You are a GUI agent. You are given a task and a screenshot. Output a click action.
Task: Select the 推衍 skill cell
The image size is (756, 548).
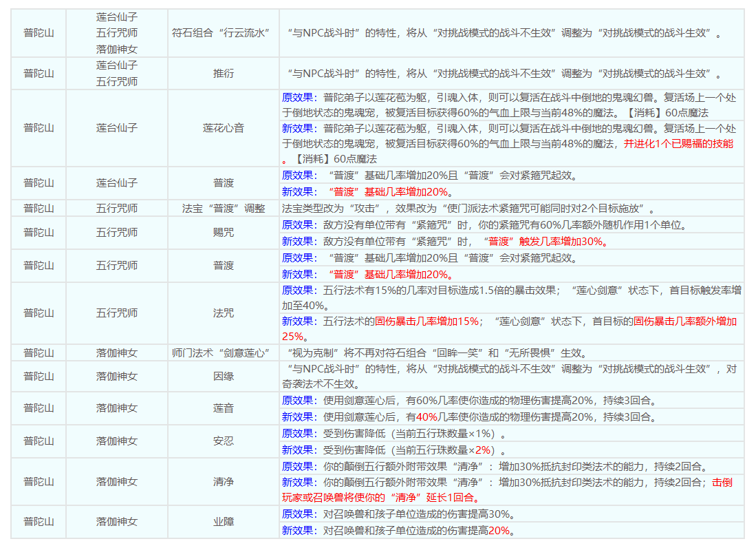point(224,74)
